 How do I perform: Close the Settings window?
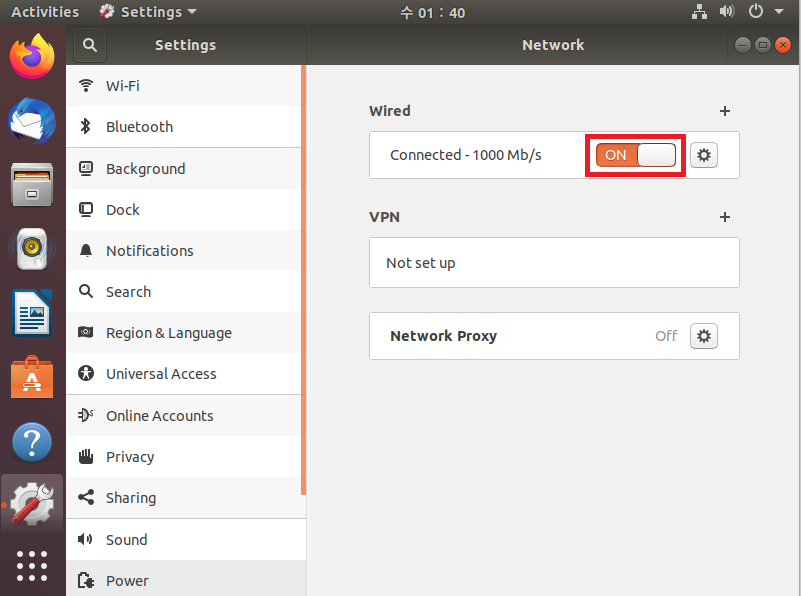point(783,45)
